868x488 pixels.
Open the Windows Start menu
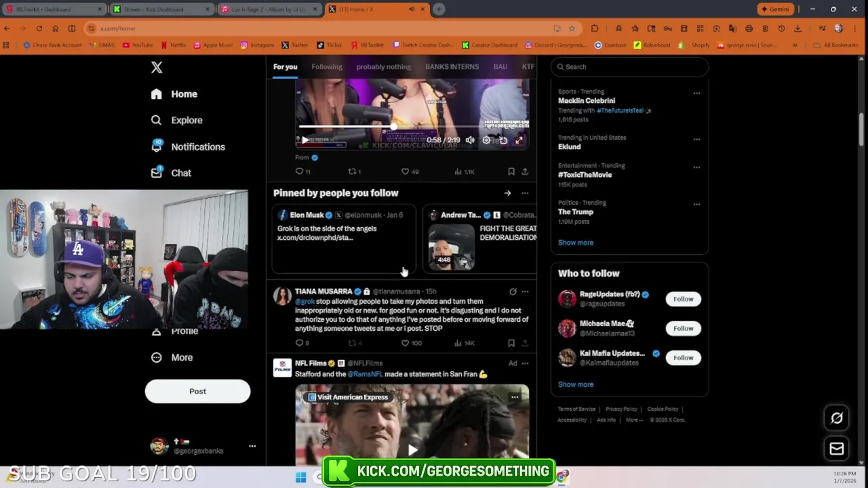pos(300,477)
